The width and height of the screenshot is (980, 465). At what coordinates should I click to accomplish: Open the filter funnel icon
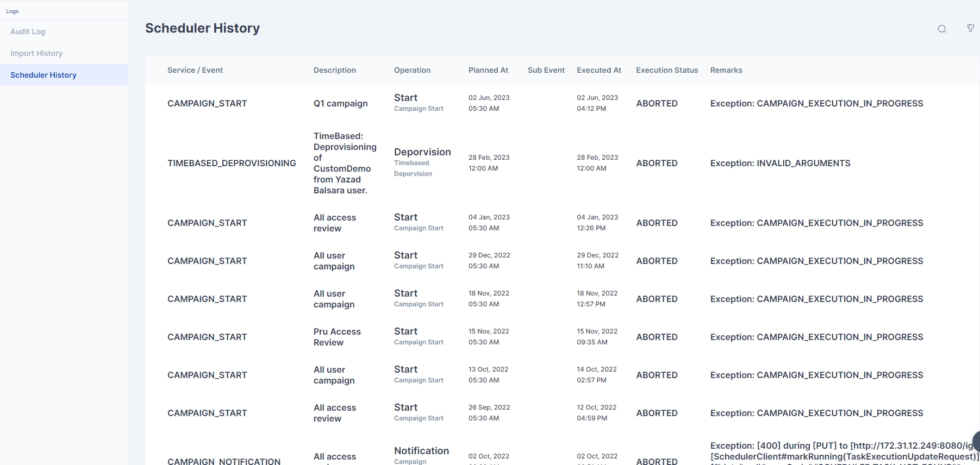970,28
